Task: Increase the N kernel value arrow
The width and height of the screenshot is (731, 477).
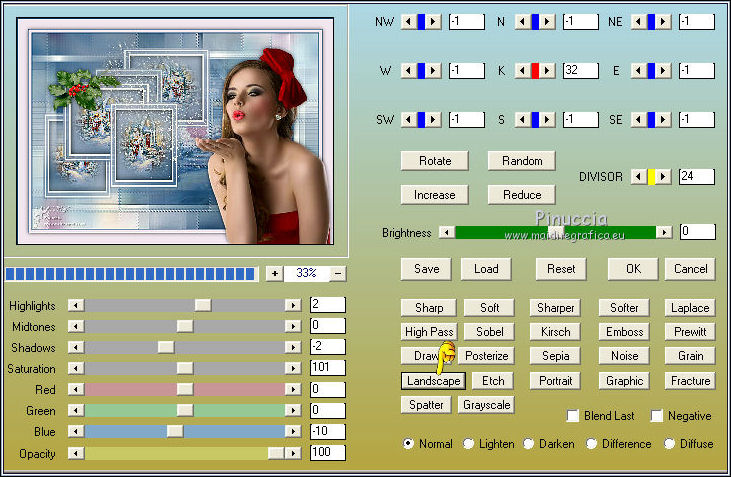Action: (547, 21)
